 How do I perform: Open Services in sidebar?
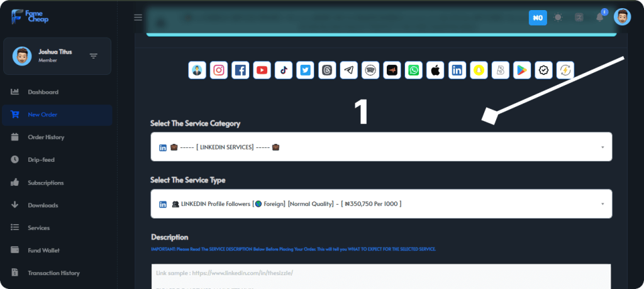pyautogui.click(x=57, y=228)
